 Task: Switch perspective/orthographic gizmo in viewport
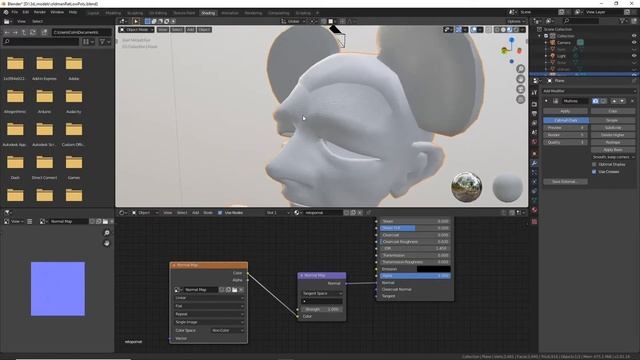(520, 99)
